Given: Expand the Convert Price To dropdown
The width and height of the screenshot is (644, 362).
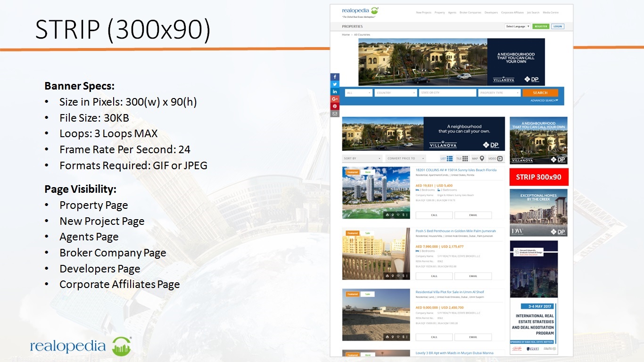Looking at the screenshot, I should (x=405, y=158).
